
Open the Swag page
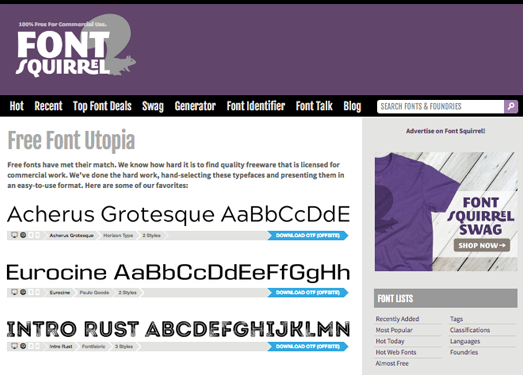point(153,106)
